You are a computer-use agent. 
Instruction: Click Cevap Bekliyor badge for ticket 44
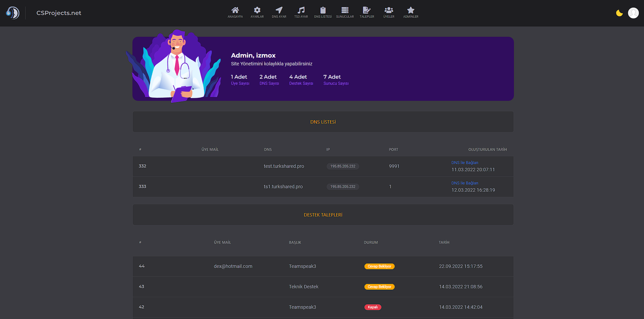tap(379, 266)
